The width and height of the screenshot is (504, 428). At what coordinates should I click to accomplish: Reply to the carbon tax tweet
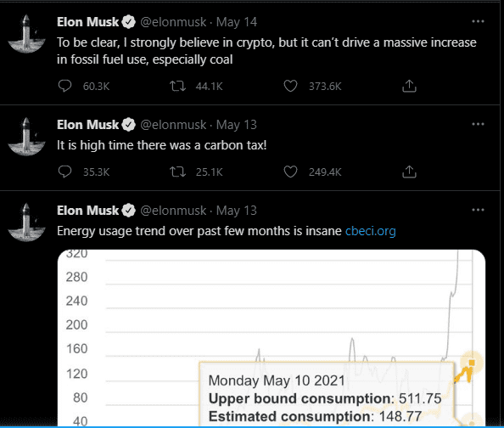65,172
